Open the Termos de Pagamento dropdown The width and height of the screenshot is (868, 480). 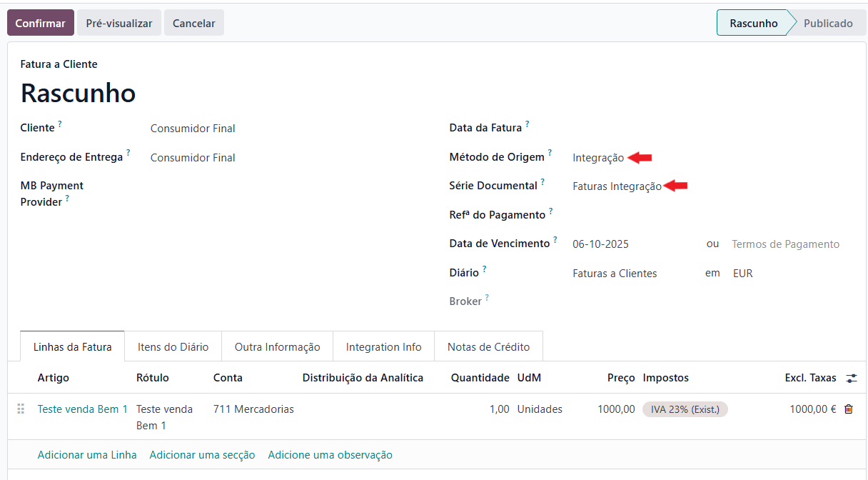coord(785,244)
